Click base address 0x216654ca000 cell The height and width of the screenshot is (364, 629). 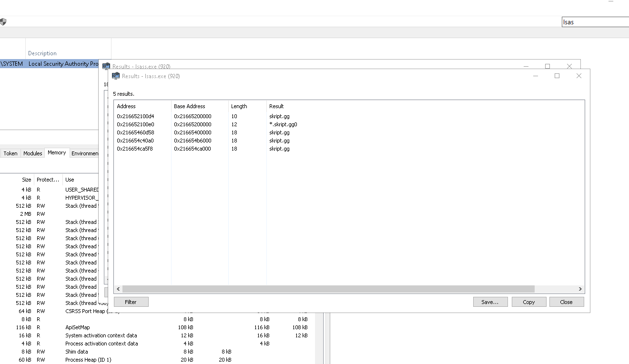193,149
